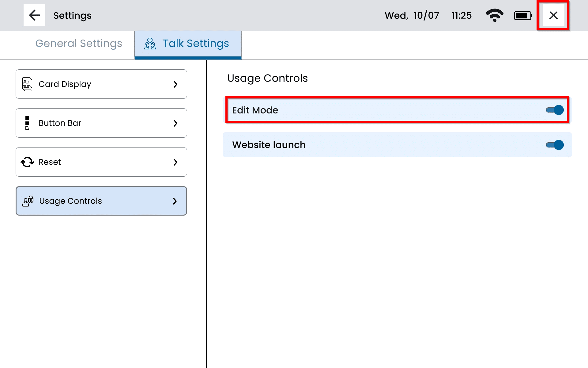Viewport: 588px width, 368px height.
Task: Click the Wi-Fi status icon
Action: pyautogui.click(x=494, y=15)
